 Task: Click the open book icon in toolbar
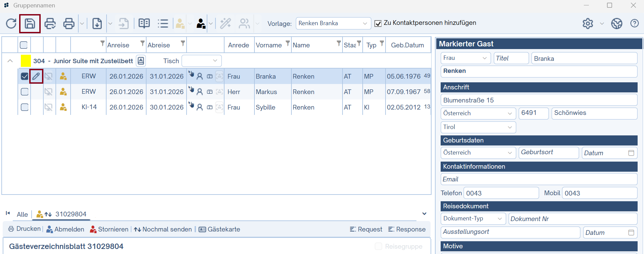click(x=144, y=24)
